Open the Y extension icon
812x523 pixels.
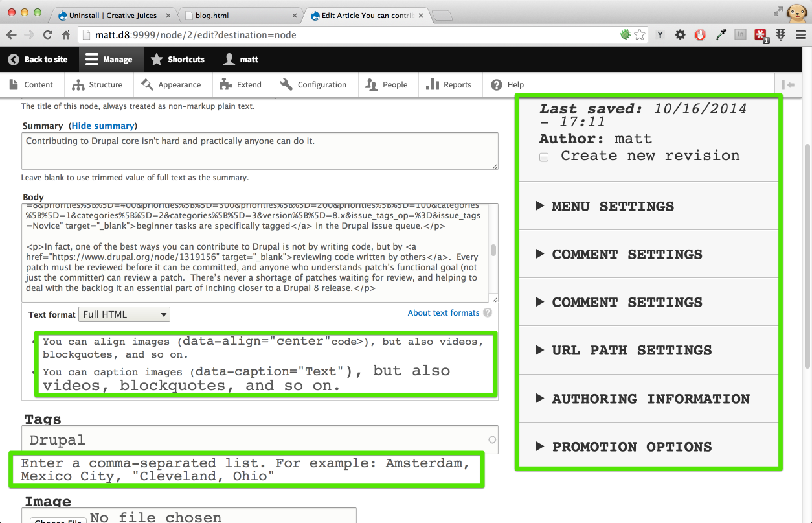pos(660,35)
